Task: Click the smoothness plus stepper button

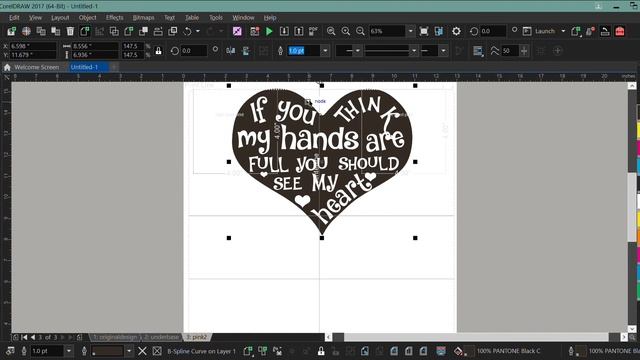Action: click(524, 51)
